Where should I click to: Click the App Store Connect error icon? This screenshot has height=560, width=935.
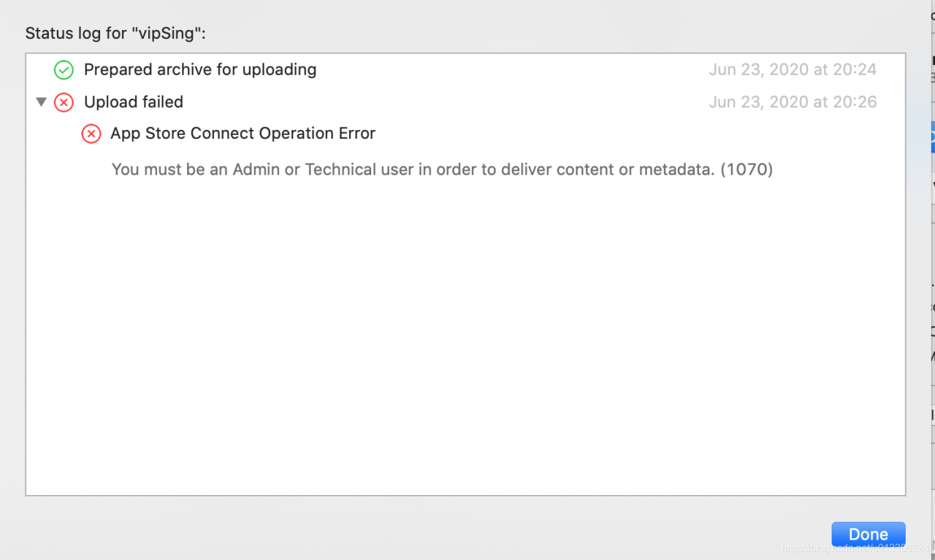tap(91, 134)
